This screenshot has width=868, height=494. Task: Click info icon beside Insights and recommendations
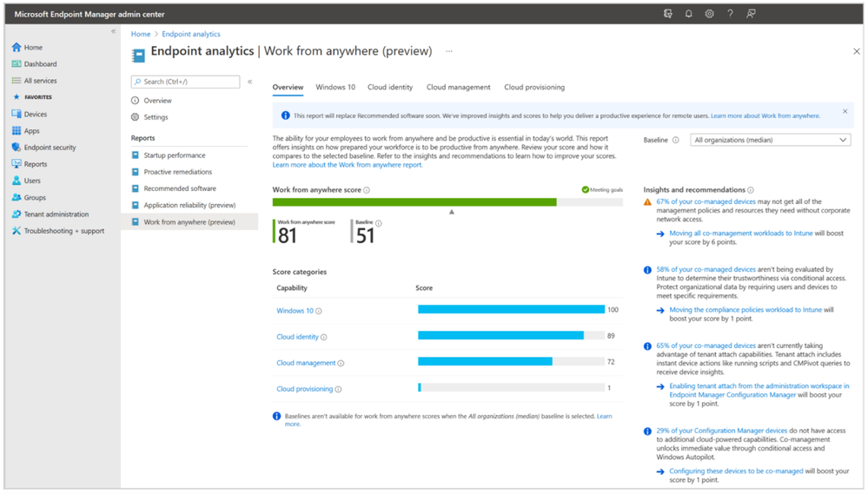(x=751, y=190)
